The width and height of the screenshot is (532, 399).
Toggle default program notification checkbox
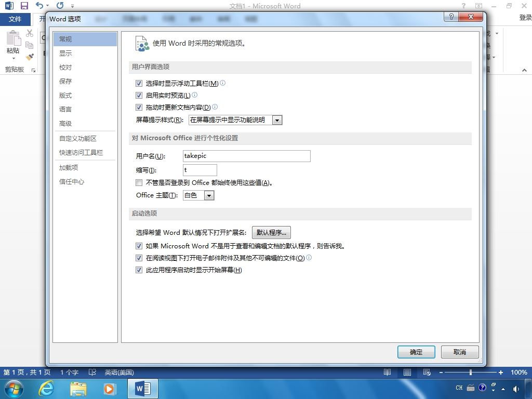[139, 246]
